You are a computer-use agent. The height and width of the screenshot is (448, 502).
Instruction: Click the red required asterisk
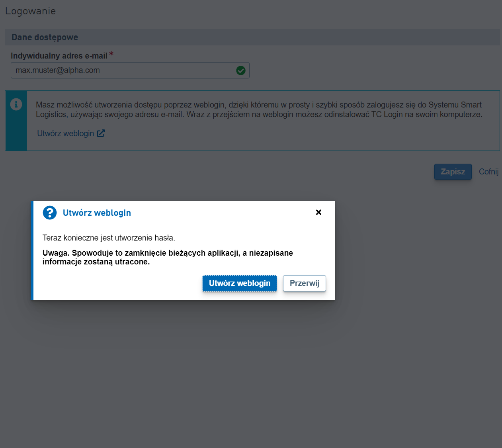point(111,54)
